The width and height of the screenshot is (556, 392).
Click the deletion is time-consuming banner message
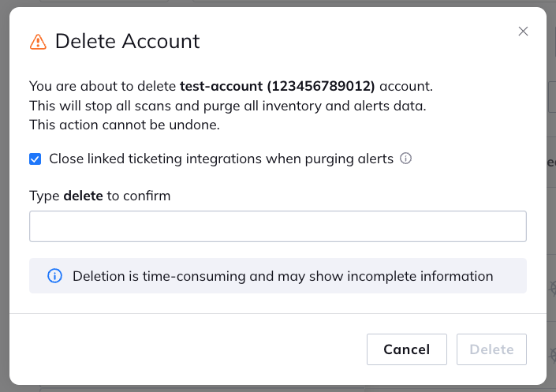282,276
